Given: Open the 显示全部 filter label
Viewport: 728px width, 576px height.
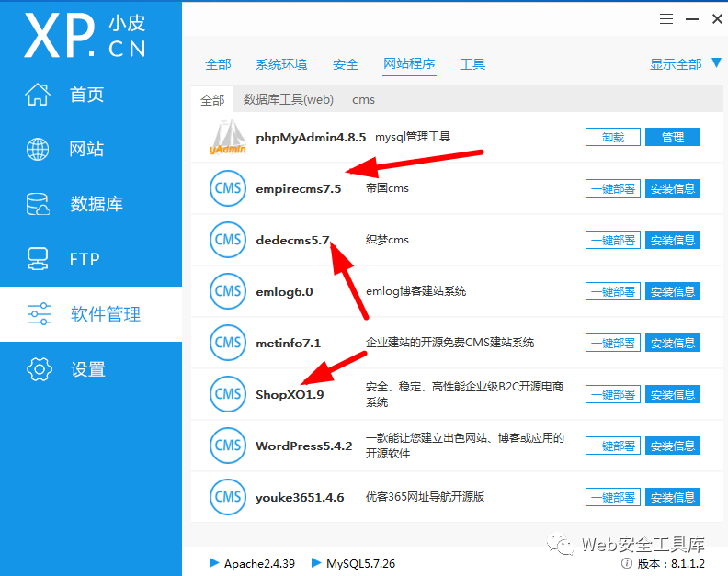Looking at the screenshot, I should 676,64.
